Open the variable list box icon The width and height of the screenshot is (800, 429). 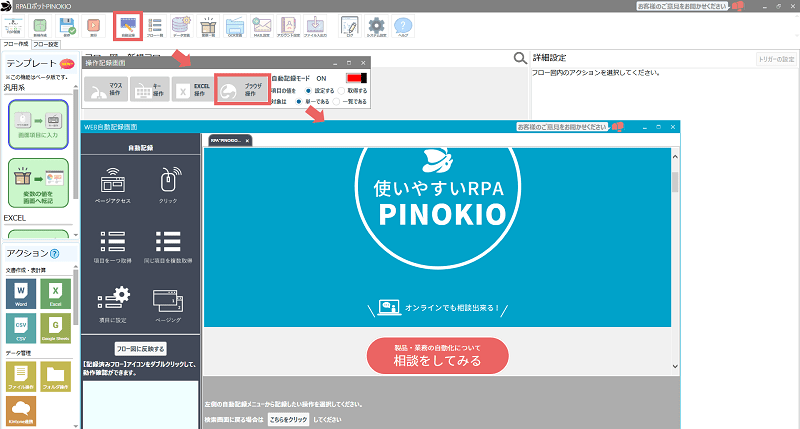tap(208, 26)
